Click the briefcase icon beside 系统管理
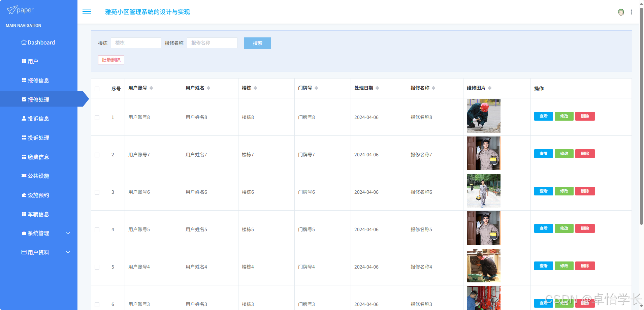Viewport: 644px width, 310px height. click(x=24, y=233)
